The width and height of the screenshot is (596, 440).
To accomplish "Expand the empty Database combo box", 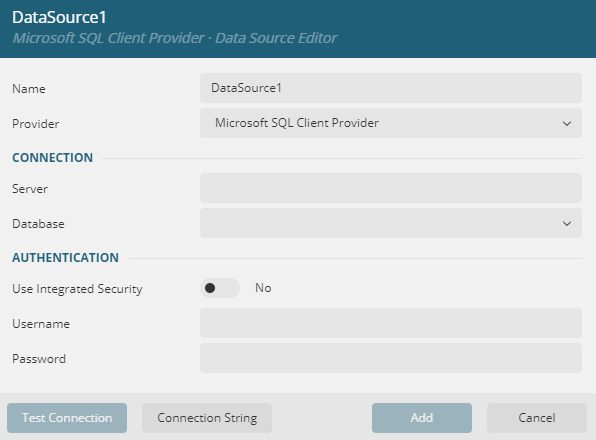I will point(391,223).
